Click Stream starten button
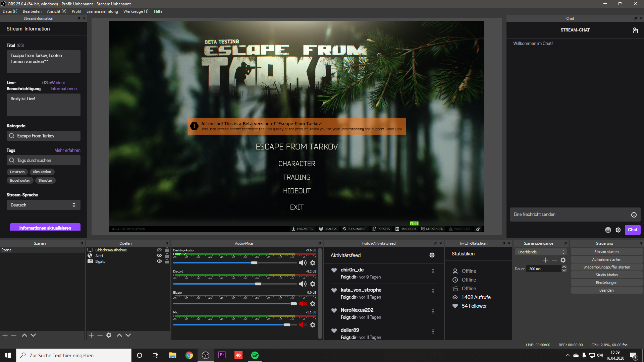Image resolution: width=644 pixels, height=362 pixels. point(606,252)
